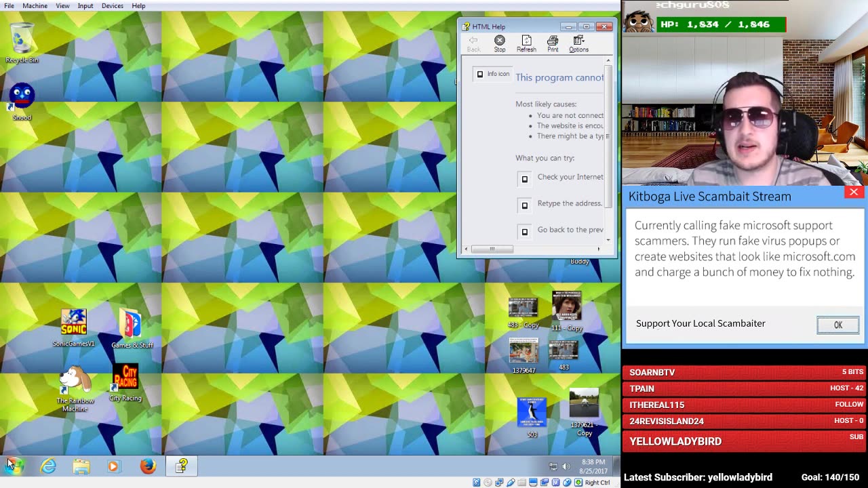Click icon beside 'Check your Internet'

tap(524, 179)
